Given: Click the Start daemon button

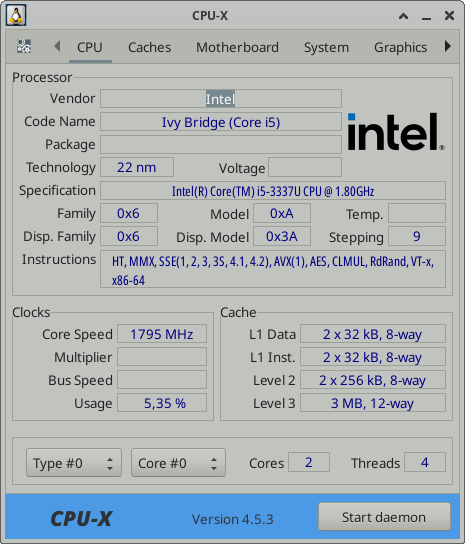Looking at the screenshot, I should pyautogui.click(x=384, y=517).
